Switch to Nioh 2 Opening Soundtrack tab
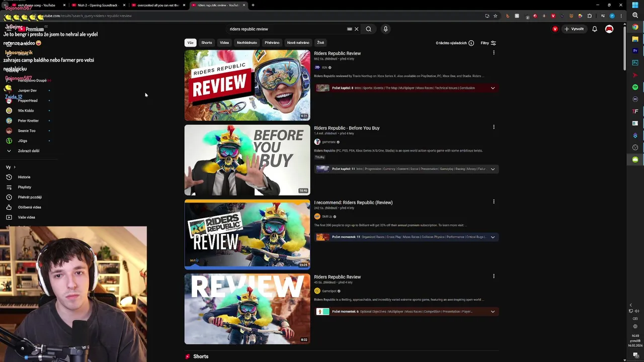This screenshot has width=644, height=362. 97,5
